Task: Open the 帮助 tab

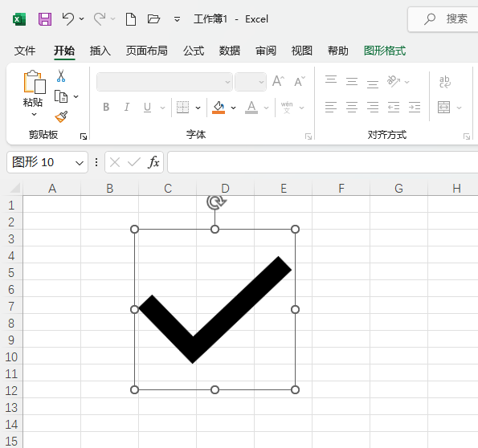Action: click(337, 51)
